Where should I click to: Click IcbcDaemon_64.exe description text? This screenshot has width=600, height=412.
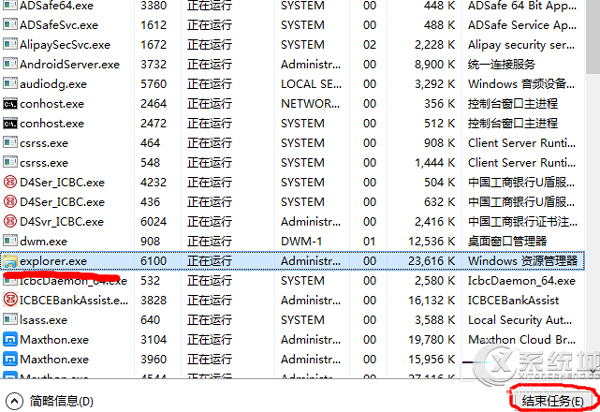522,281
